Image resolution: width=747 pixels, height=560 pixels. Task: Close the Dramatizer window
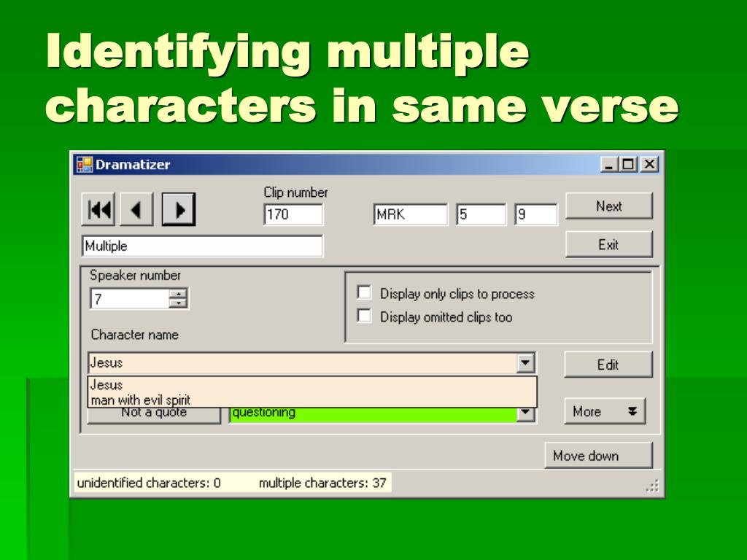(x=649, y=165)
